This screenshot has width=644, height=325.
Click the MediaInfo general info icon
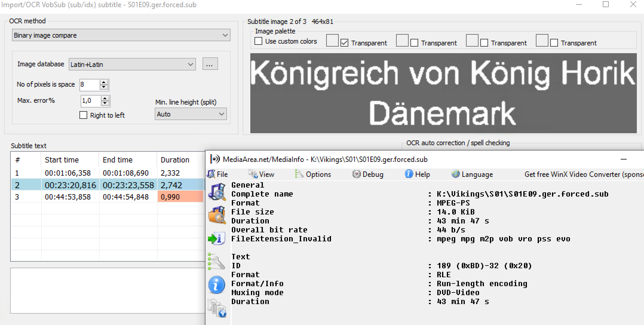217,191
